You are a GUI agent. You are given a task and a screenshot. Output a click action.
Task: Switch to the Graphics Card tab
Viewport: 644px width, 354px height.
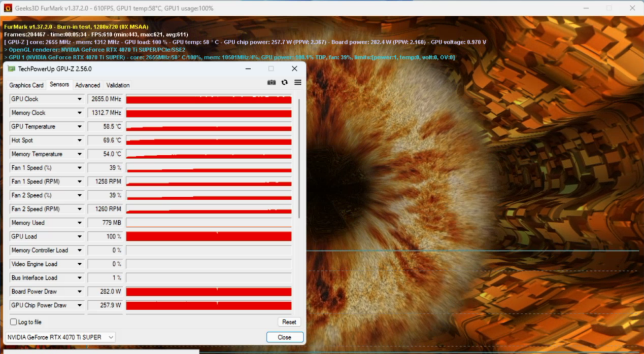point(26,85)
